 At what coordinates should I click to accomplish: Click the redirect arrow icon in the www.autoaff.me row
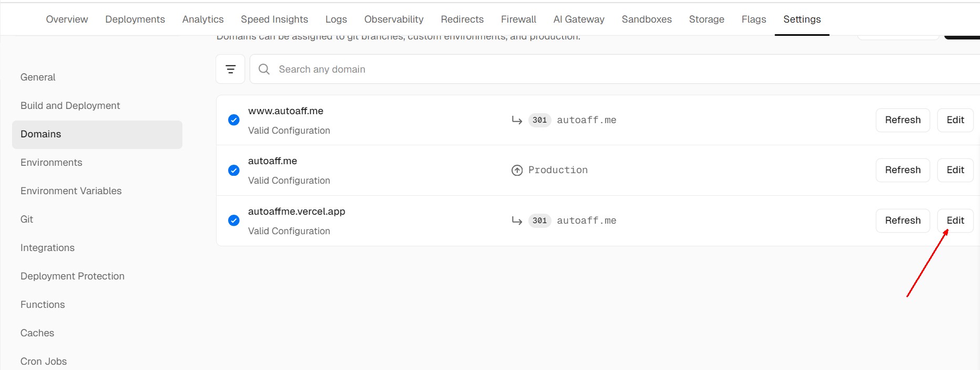pos(517,121)
